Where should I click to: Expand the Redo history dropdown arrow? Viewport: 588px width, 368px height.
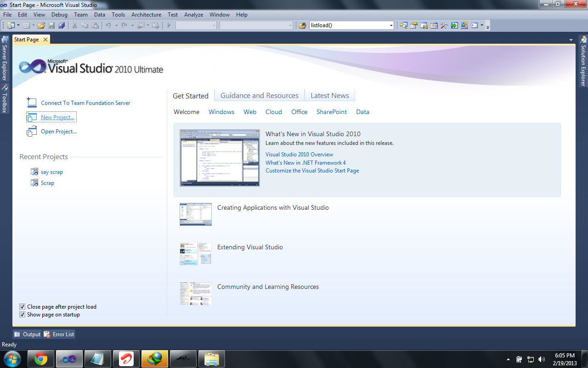(132, 25)
